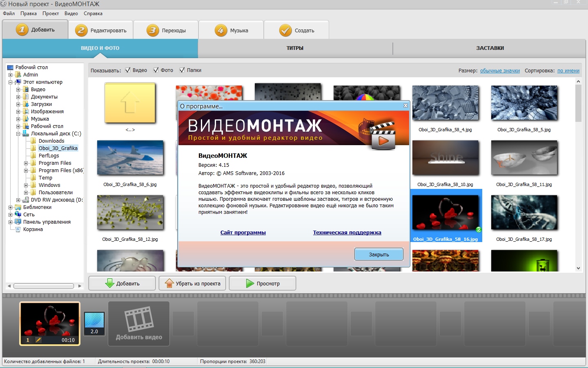Image resolution: width=588 pixels, height=368 pixels.
Task: Click the file browser scrollbar up arrow
Action: click(x=578, y=81)
